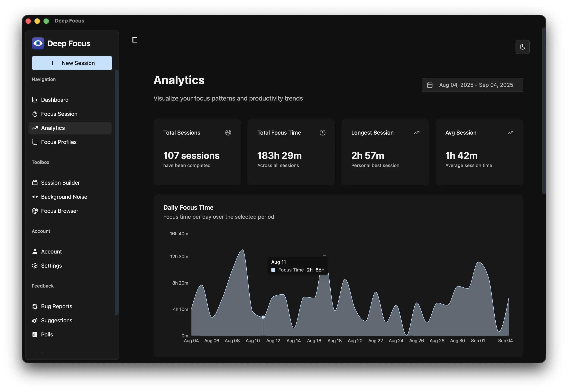The height and width of the screenshot is (392, 568).
Task: Open Focus Profiles page
Action: tap(70, 142)
